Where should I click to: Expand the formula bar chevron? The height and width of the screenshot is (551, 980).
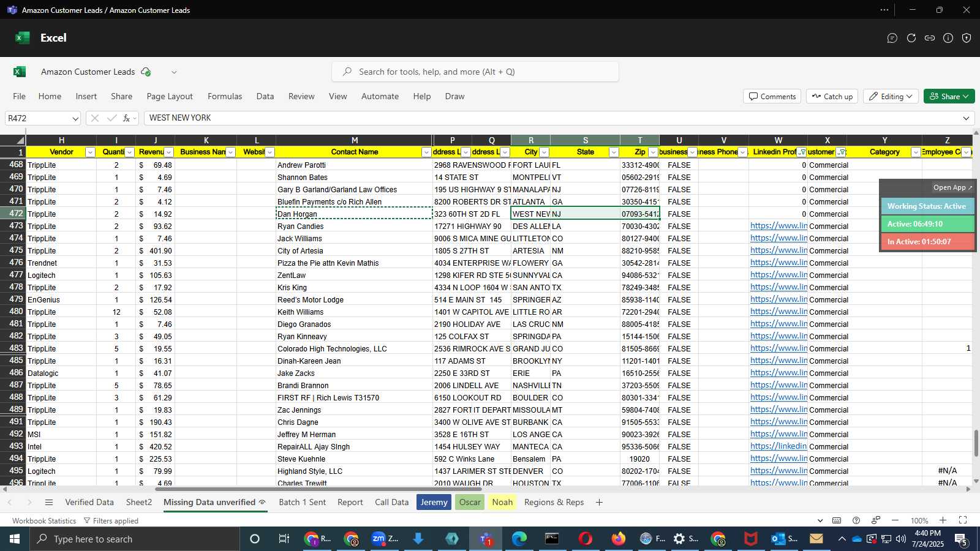point(966,118)
